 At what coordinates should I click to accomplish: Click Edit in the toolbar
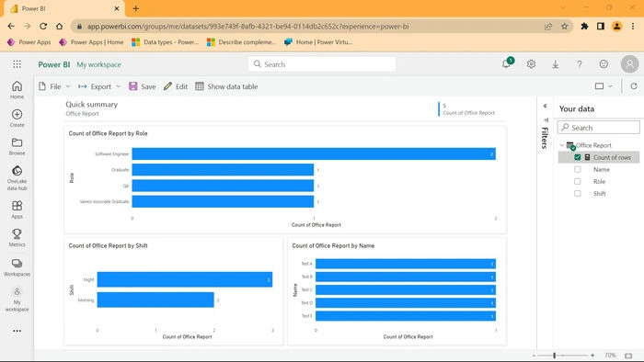176,86
